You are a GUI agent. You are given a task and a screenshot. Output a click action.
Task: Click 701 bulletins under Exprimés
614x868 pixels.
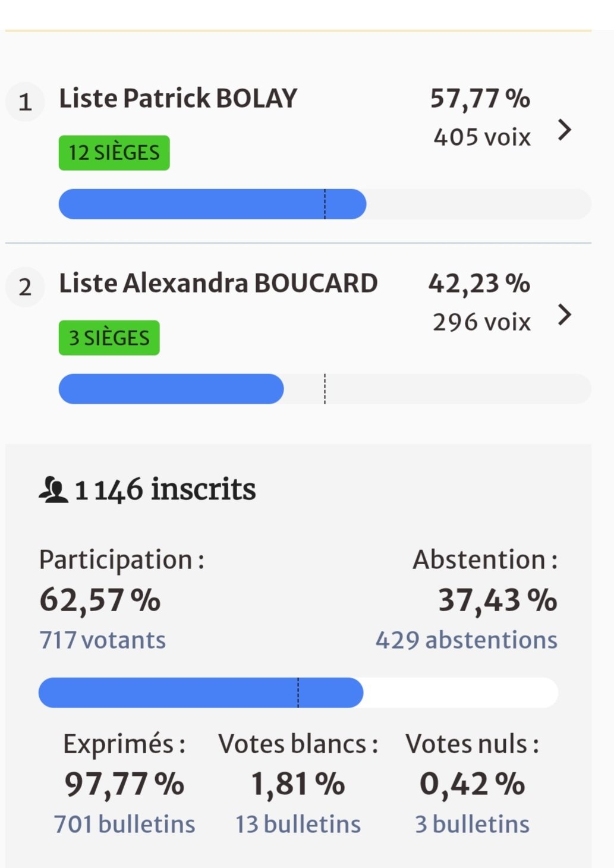(124, 825)
